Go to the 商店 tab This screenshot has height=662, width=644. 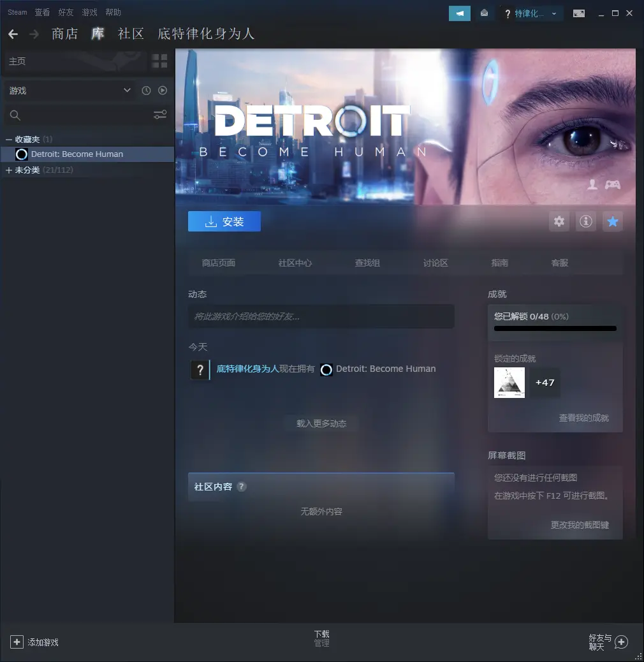(64, 34)
